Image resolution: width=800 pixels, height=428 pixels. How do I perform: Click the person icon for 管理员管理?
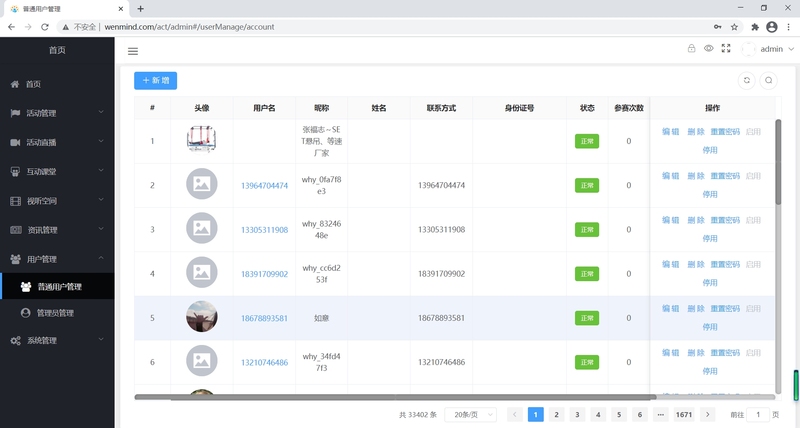point(26,313)
